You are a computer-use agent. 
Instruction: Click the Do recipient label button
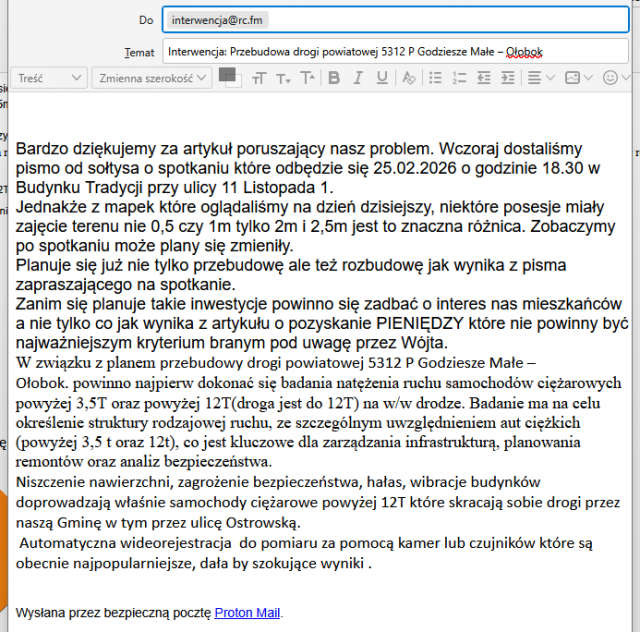pos(146,19)
